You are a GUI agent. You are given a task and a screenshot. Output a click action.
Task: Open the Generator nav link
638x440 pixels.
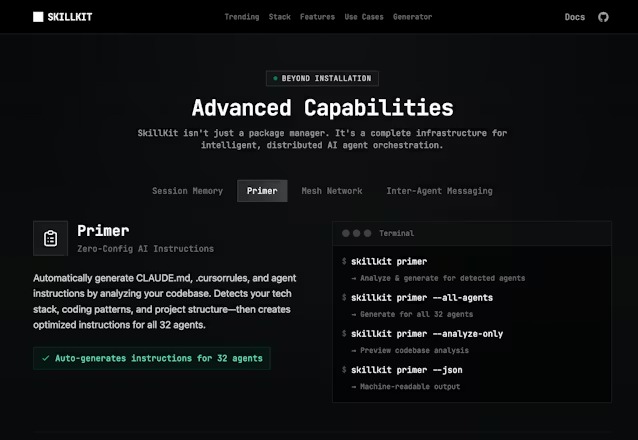click(x=413, y=17)
